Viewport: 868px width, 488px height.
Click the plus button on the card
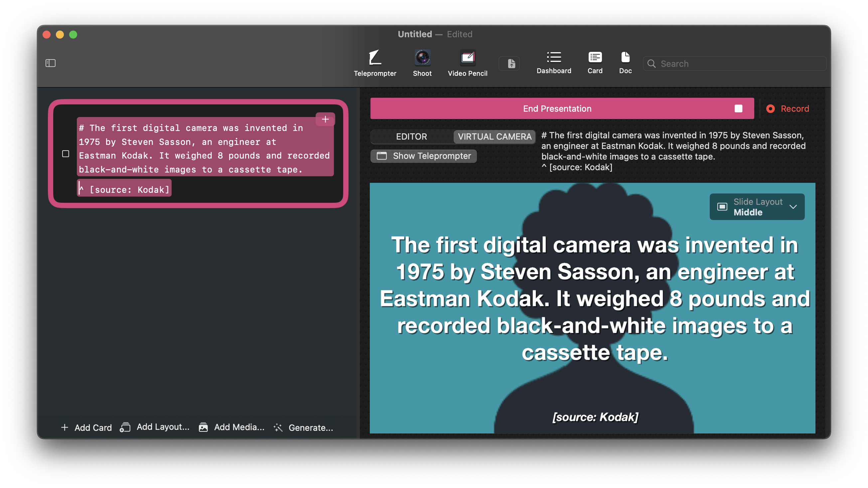pos(325,119)
